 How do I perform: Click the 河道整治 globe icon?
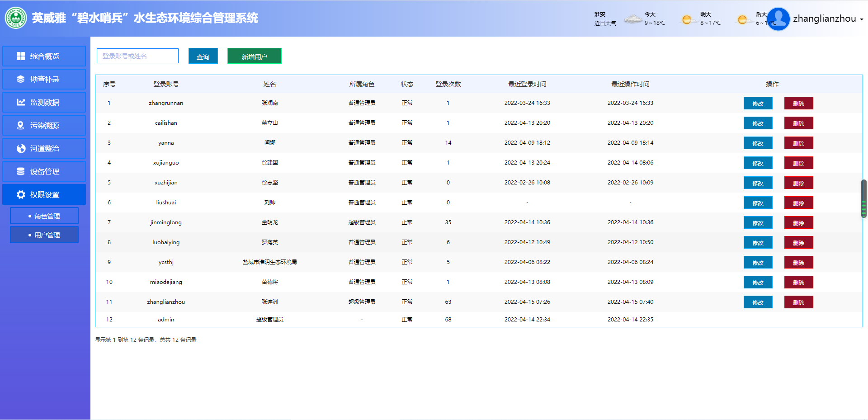pyautogui.click(x=21, y=148)
